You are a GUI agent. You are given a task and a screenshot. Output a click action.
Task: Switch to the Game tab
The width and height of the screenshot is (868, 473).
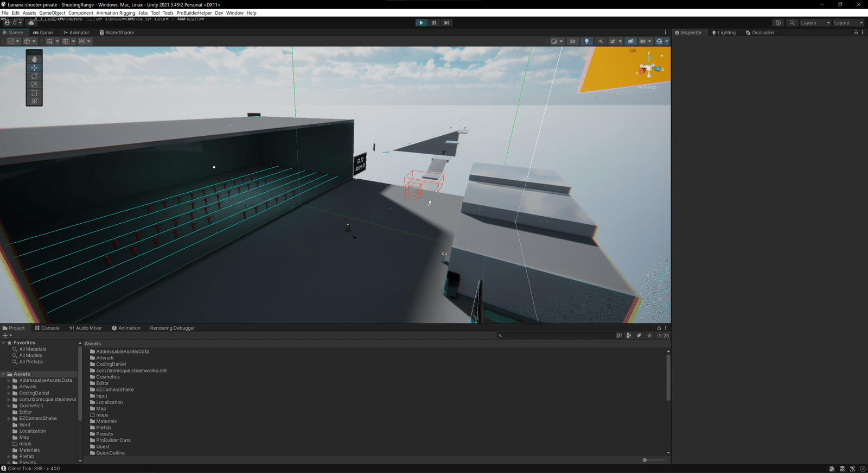43,33
